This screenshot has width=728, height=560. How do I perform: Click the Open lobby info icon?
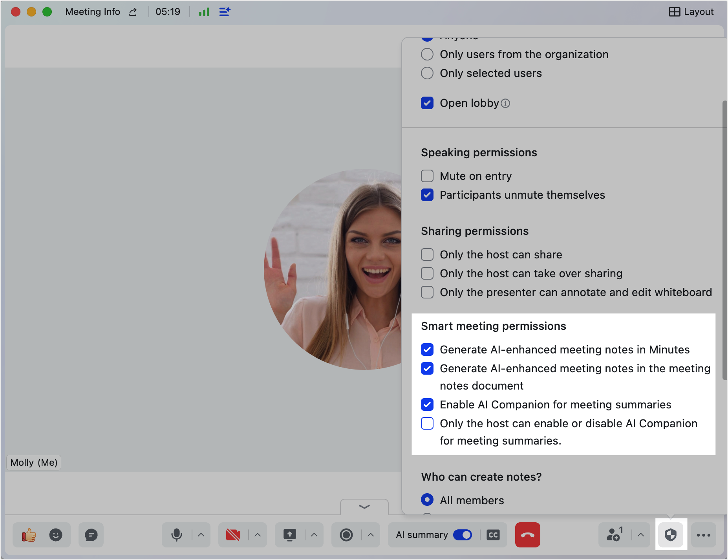pyautogui.click(x=505, y=103)
